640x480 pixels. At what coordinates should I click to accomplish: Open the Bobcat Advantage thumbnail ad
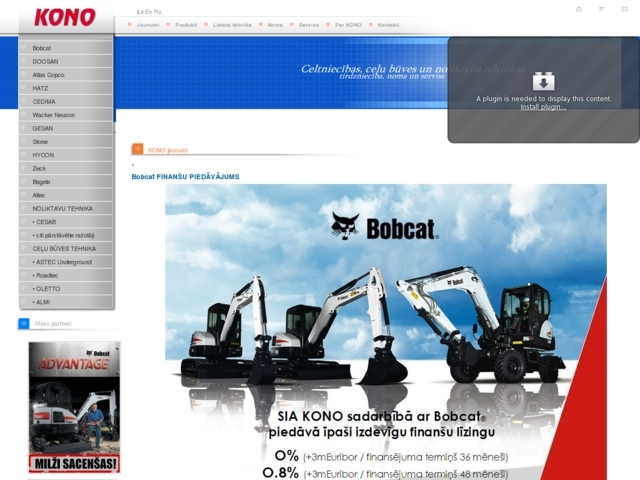[74, 407]
